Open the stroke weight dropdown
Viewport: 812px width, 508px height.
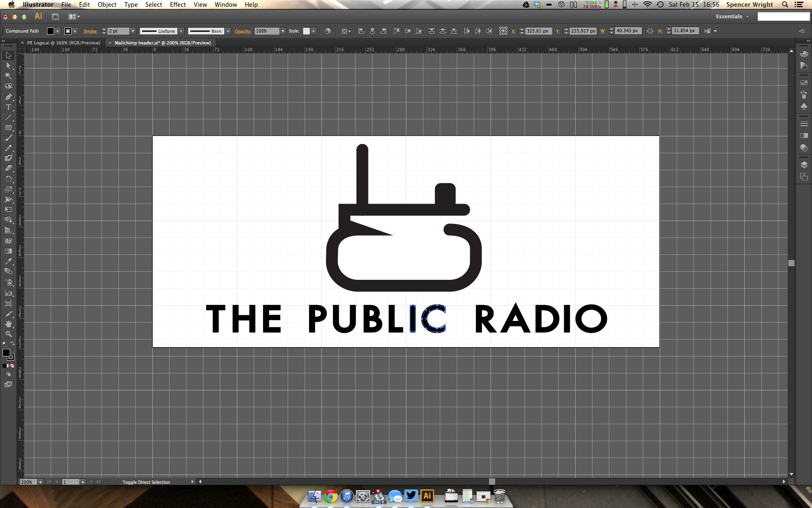[132, 31]
